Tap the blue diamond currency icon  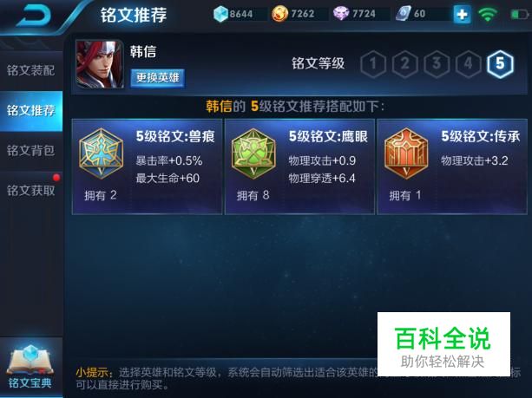(220, 14)
